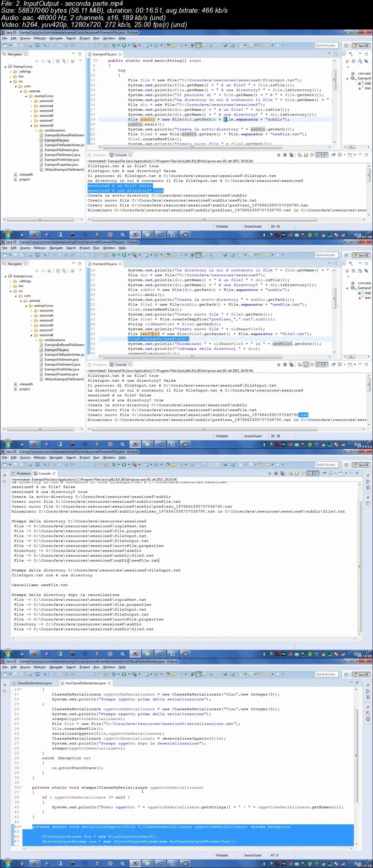Screen dimensions: 373x868
Task: Click Collapse All icon in second frame Navigator
Action: pyautogui.click(x=58, y=271)
